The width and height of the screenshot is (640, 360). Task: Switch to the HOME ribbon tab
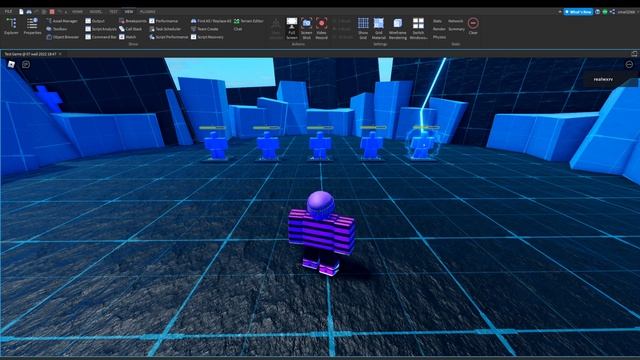point(77,11)
